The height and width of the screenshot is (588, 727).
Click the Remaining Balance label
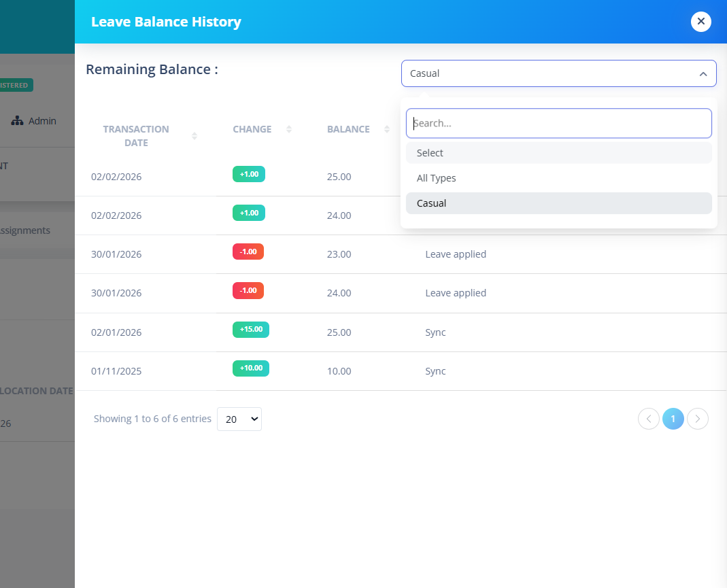[152, 69]
